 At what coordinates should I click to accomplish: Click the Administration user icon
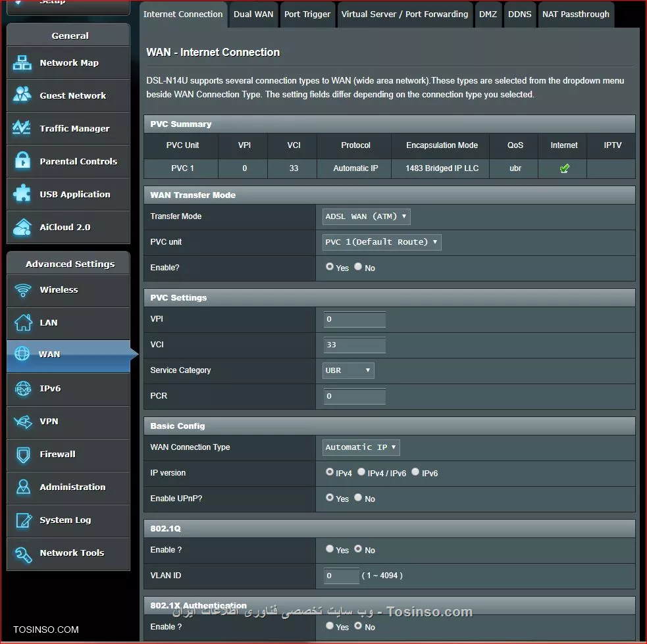[x=23, y=487]
